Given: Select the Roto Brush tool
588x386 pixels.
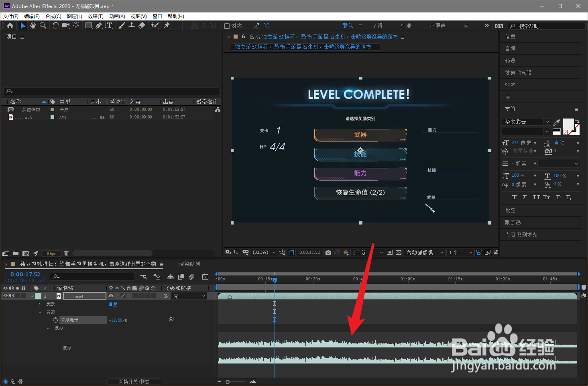Looking at the screenshot, I should (x=155, y=25).
